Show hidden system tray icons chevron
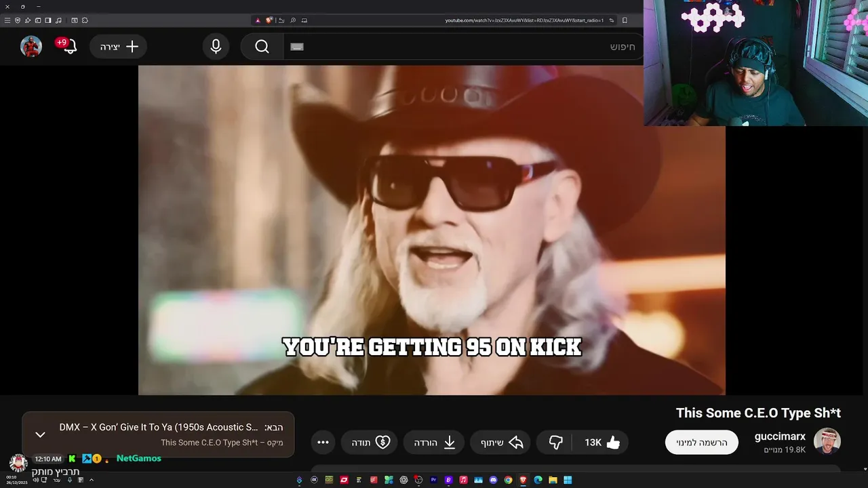868x488 pixels. pyautogui.click(x=92, y=480)
